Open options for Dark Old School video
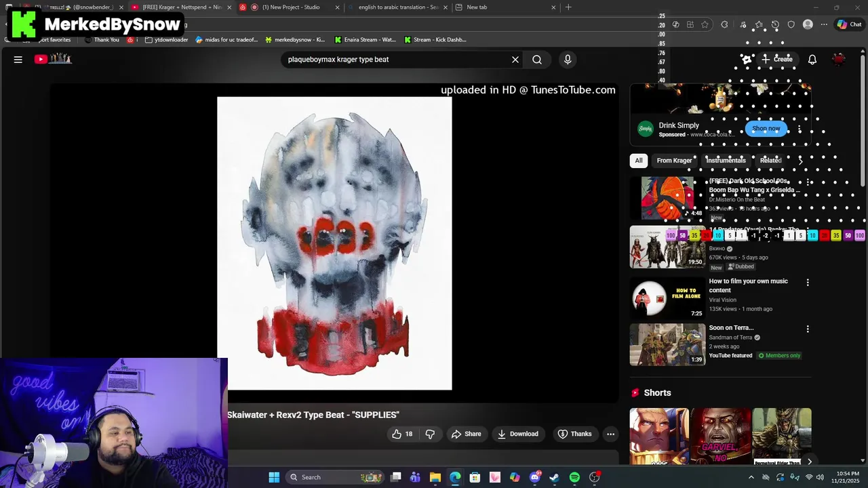This screenshot has width=868, height=488. pos(808,182)
